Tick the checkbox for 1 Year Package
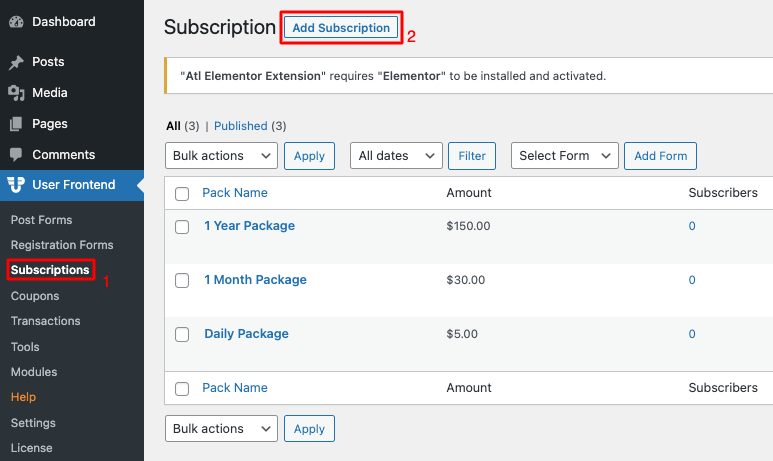 tap(182, 227)
